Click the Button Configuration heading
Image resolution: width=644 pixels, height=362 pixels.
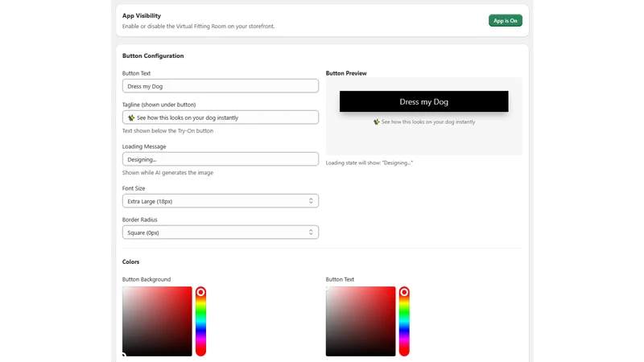(153, 56)
